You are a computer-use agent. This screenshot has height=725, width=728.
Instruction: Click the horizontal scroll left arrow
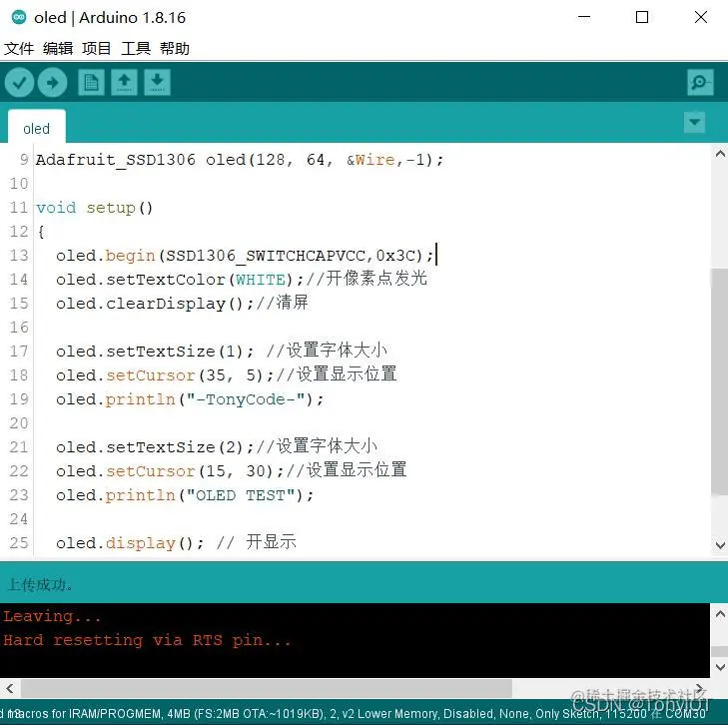[10, 688]
